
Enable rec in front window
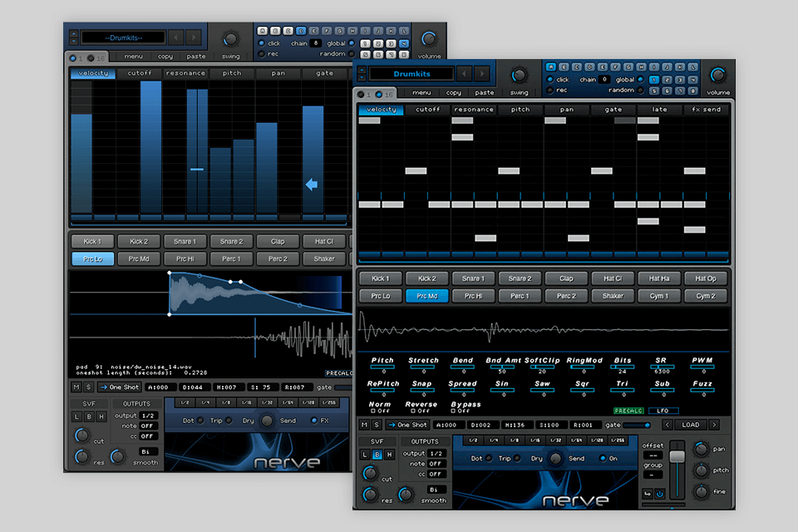point(550,90)
